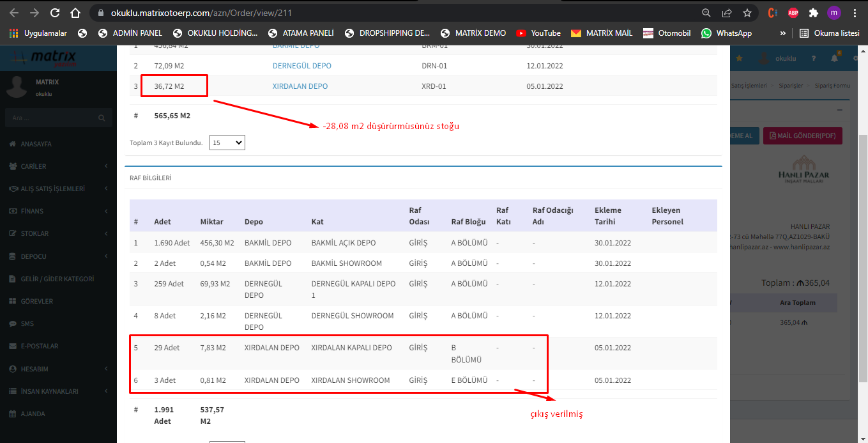Viewport: 868px width, 443px height.
Task: Open the WhatsApp bookmark
Action: coord(726,33)
